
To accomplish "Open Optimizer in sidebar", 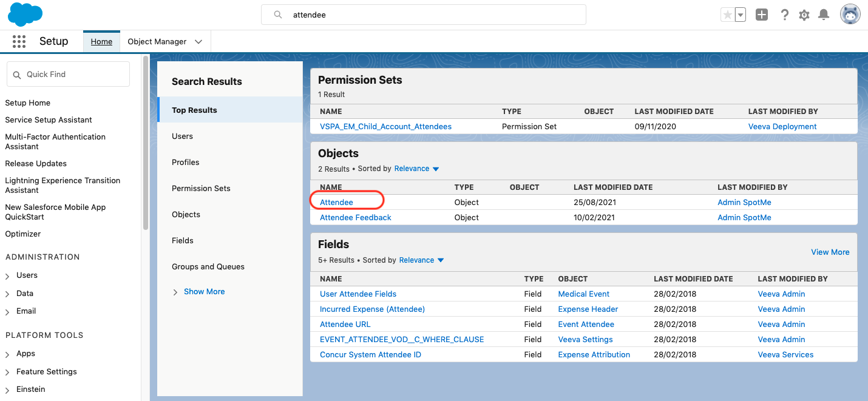I will [x=23, y=234].
